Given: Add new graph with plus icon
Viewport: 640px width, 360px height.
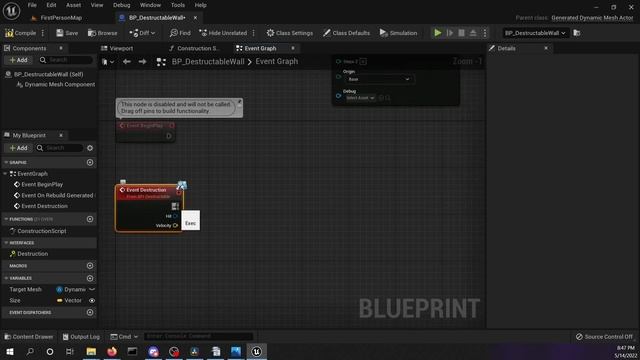Looking at the screenshot, I should coord(90,162).
